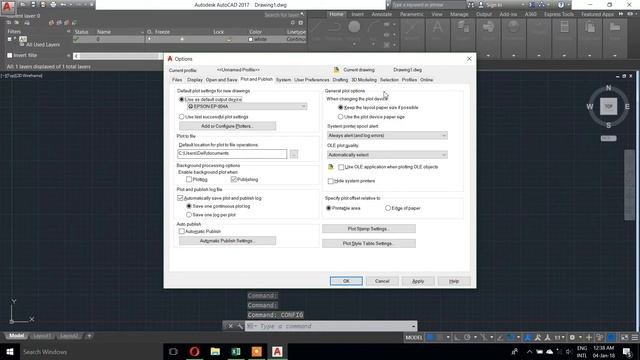Open File Explorer from the taskbar
Screen dimensions: 640x360
coord(215,351)
